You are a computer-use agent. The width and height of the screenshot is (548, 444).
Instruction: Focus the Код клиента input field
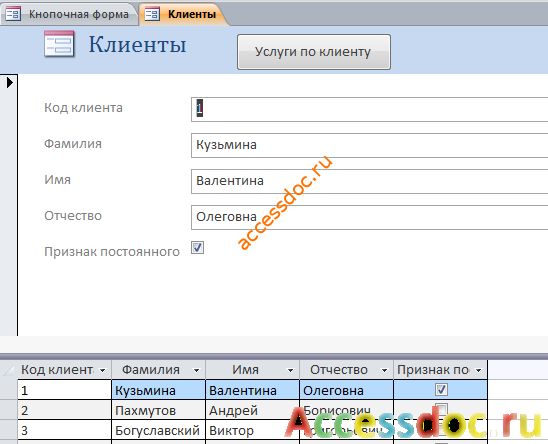pos(369,109)
